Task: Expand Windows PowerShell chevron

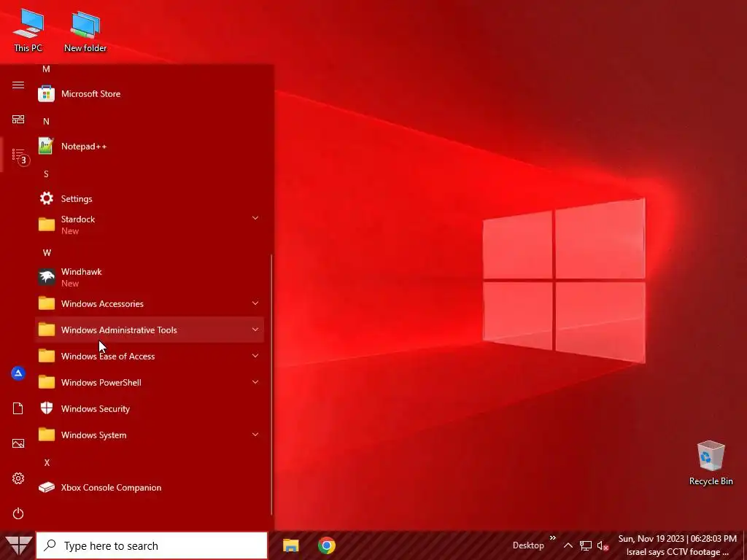Action: tap(255, 382)
